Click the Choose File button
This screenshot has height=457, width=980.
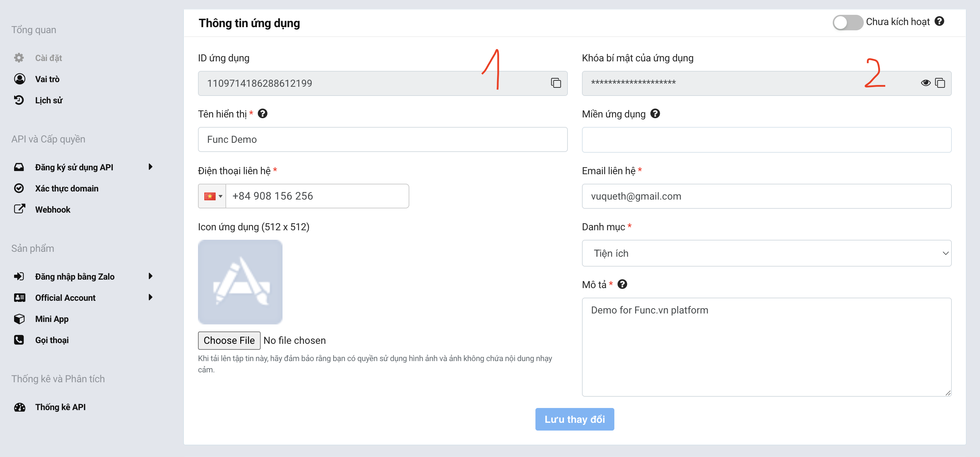click(x=229, y=341)
